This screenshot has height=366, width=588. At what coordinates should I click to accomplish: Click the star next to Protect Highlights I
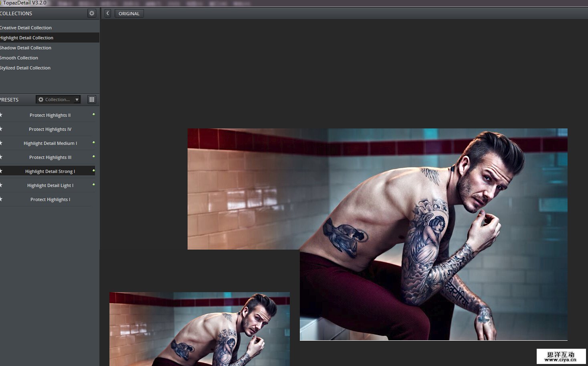[x=1, y=199]
